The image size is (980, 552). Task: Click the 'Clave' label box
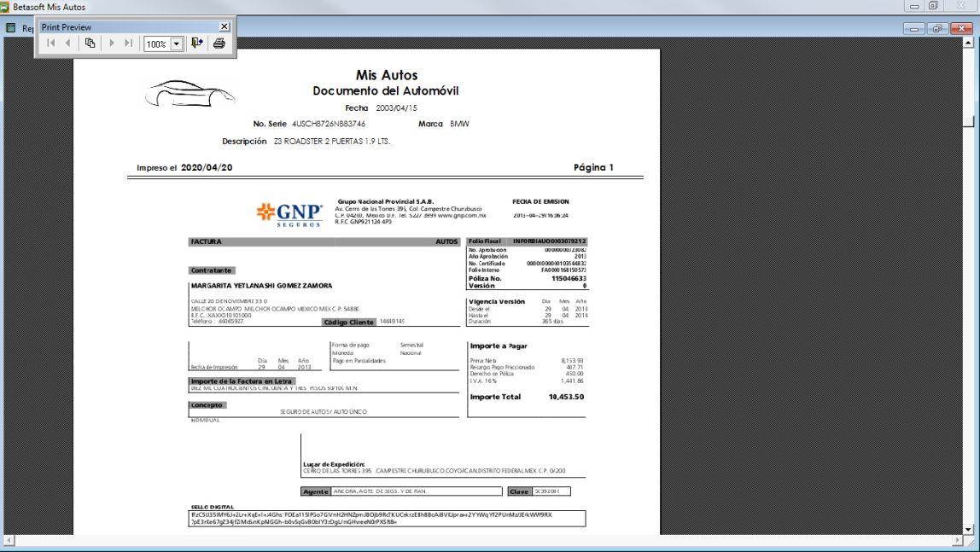pos(519,491)
